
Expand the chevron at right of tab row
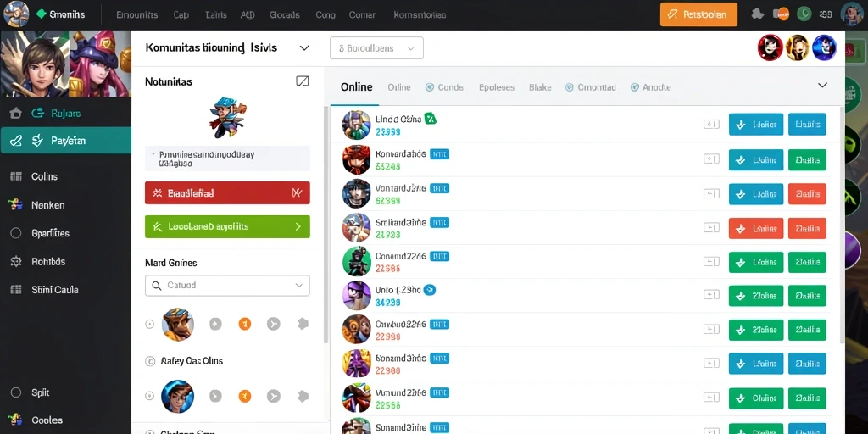822,86
